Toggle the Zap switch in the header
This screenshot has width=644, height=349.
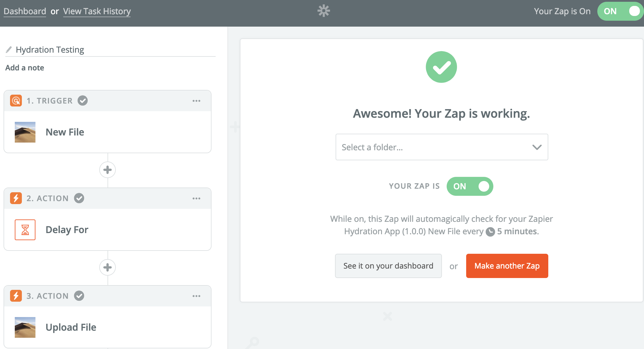pos(620,11)
